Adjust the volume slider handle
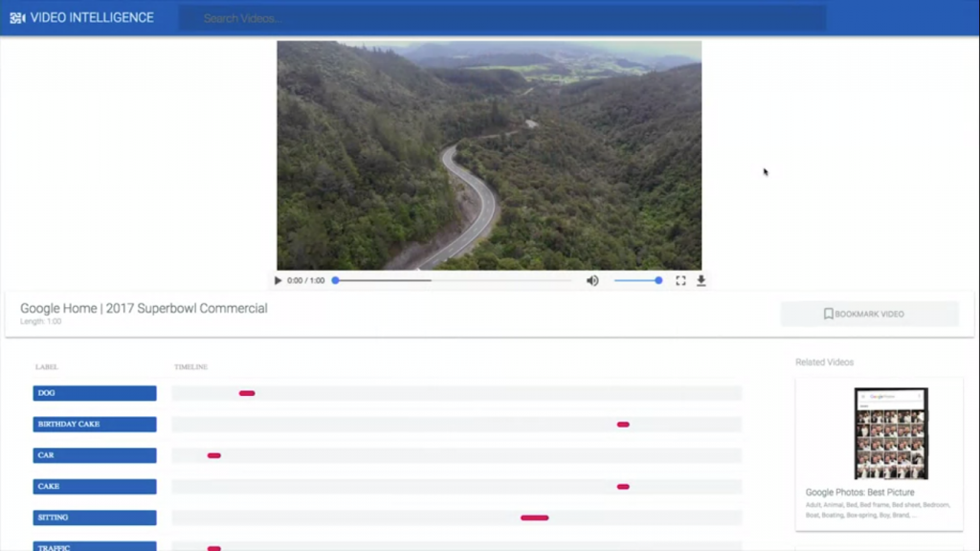Viewport: 980px width, 551px height. 658,280
